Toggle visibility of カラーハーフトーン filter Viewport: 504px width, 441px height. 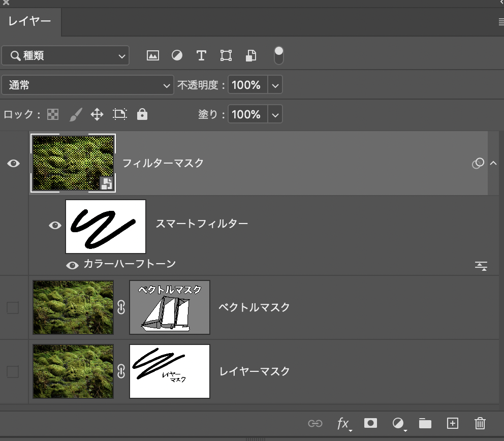(72, 266)
